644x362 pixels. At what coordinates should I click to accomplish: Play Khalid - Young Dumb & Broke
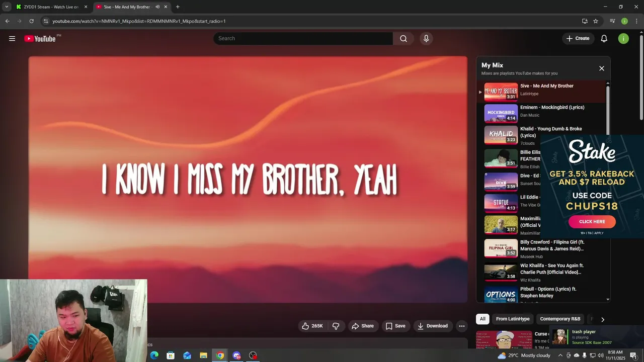(542, 136)
